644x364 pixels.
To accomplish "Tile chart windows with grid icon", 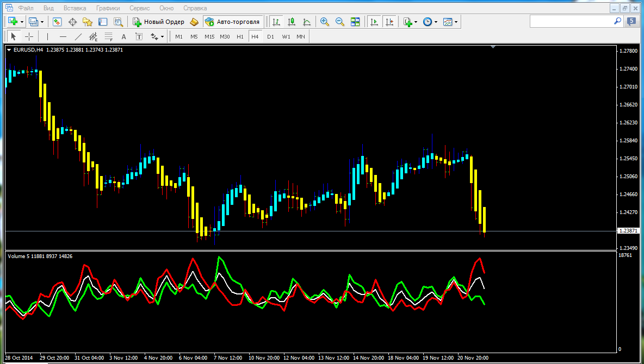I will tap(355, 22).
